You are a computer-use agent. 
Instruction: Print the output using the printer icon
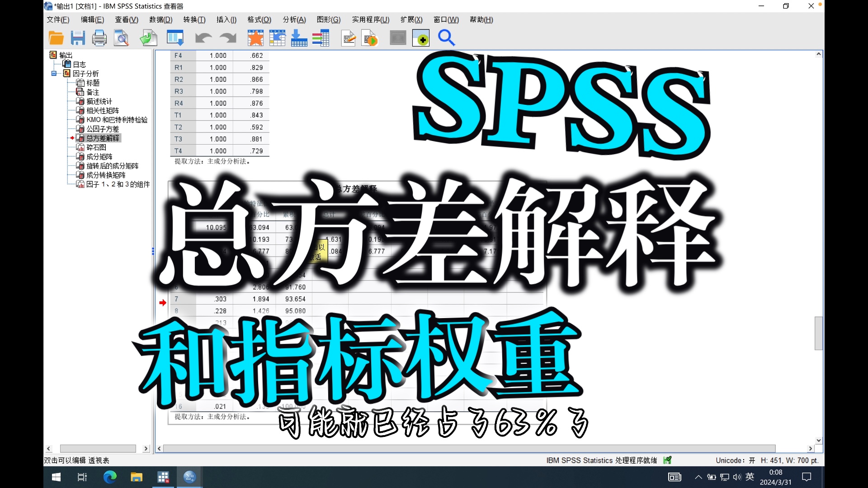[x=99, y=38]
